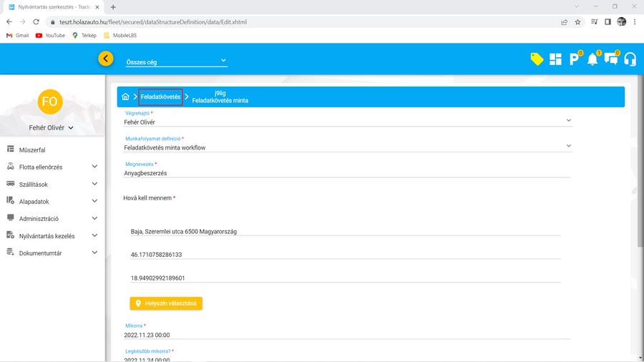Image resolution: width=644 pixels, height=362 pixels.
Task: Click the Megnevezés input field
Action: [347, 173]
